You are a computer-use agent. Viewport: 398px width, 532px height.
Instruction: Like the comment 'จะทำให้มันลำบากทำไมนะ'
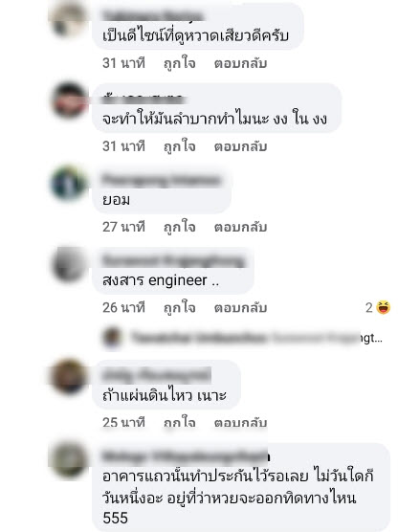pyautogui.click(x=180, y=146)
